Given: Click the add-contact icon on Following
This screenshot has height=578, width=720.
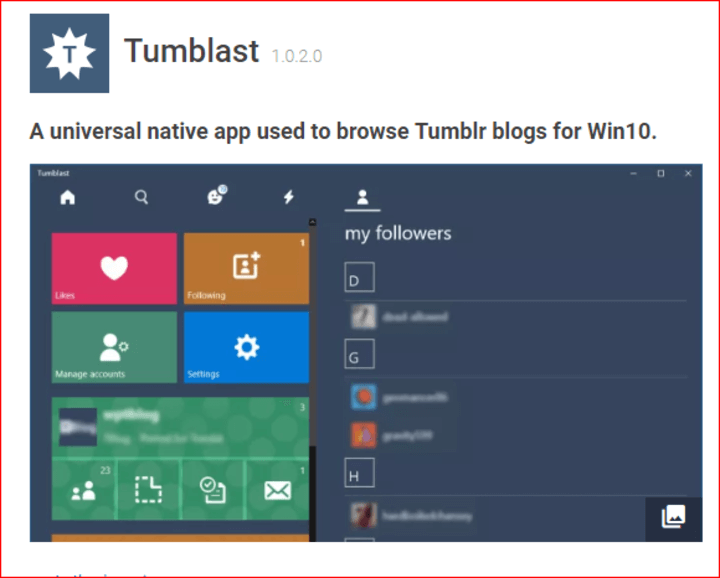Looking at the screenshot, I should click(x=247, y=265).
